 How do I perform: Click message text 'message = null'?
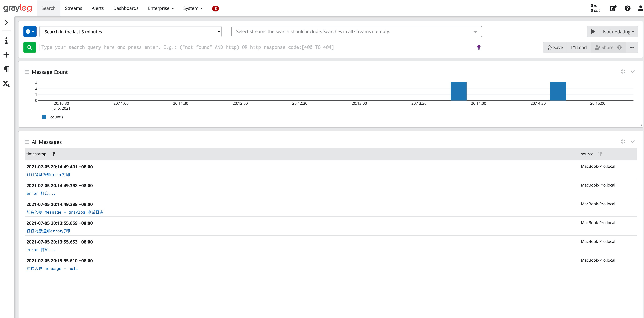[x=61, y=269]
